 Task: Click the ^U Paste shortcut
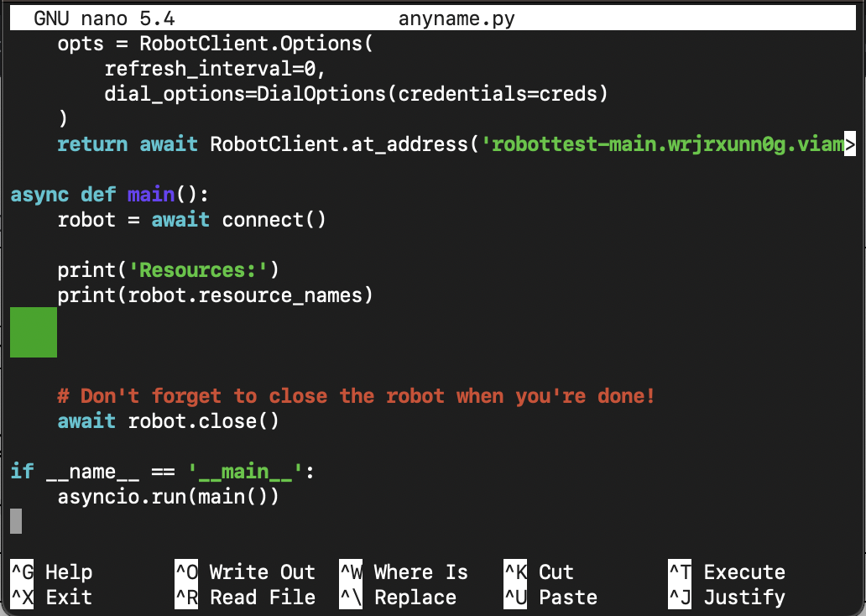[554, 598]
